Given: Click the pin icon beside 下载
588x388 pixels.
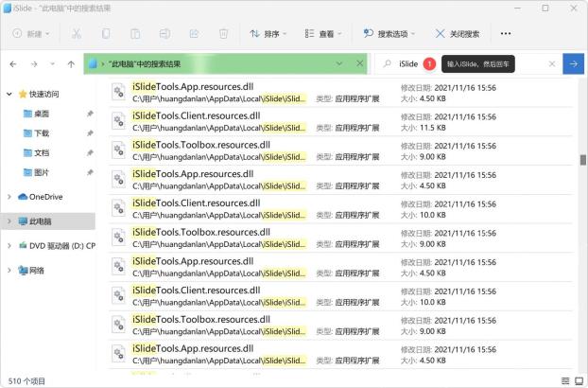Looking at the screenshot, I should coord(90,133).
